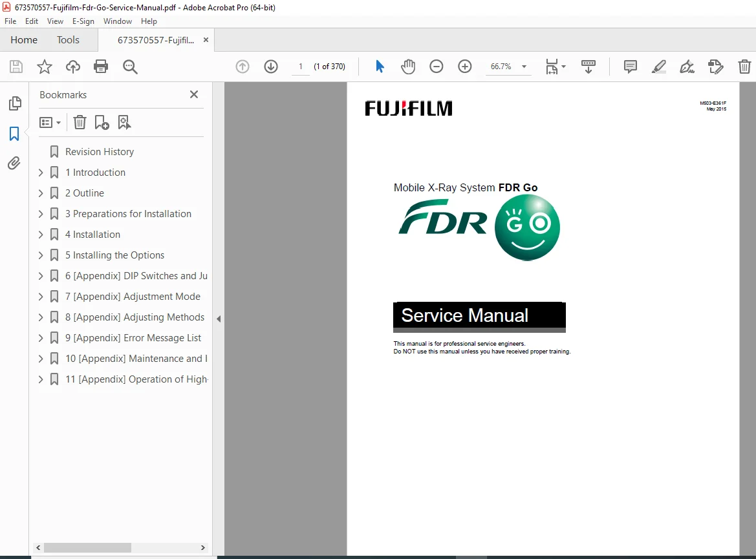Expand the 2 Outline bookmark
The width and height of the screenshot is (756, 559).
41,193
